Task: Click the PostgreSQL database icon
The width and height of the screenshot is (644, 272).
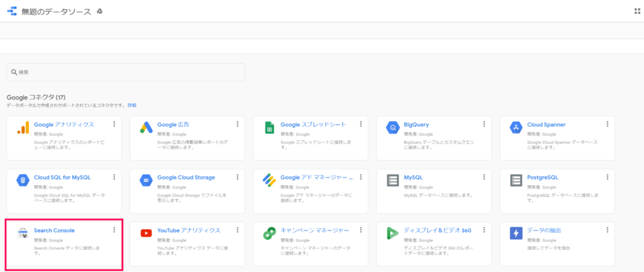Action: point(516,180)
